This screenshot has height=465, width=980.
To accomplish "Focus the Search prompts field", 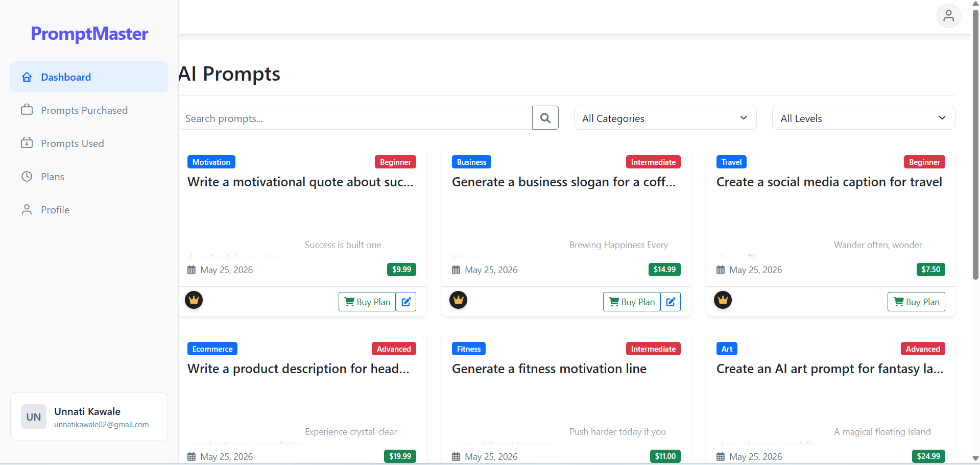I will click(x=355, y=118).
